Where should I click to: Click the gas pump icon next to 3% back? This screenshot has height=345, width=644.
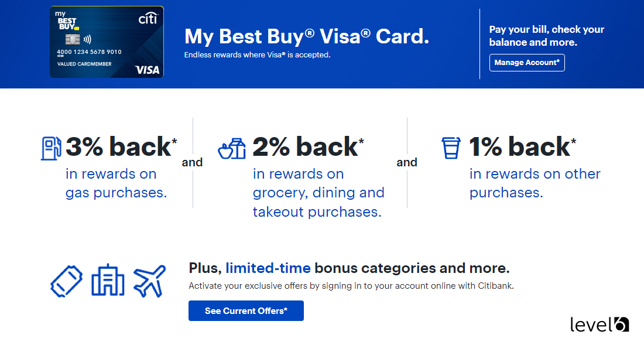point(52,148)
